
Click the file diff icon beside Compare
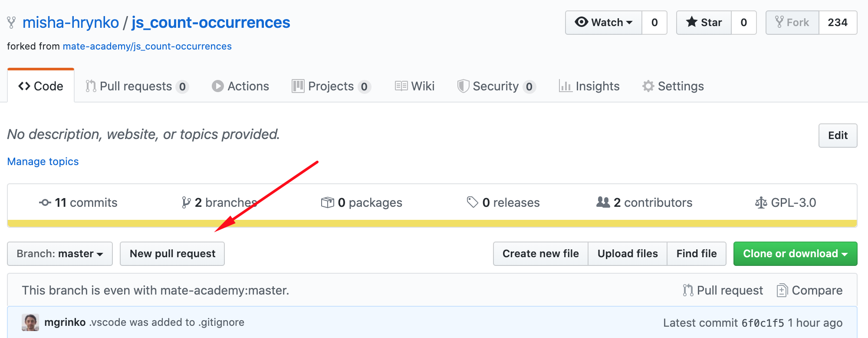tap(782, 290)
